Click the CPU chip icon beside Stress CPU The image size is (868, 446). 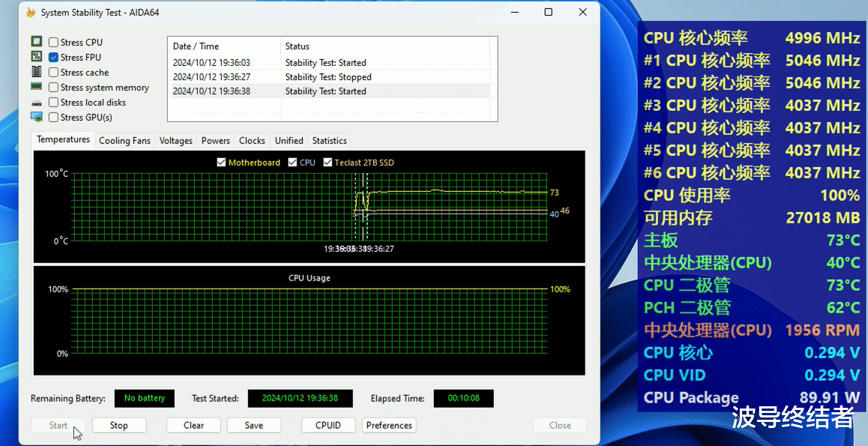point(37,41)
